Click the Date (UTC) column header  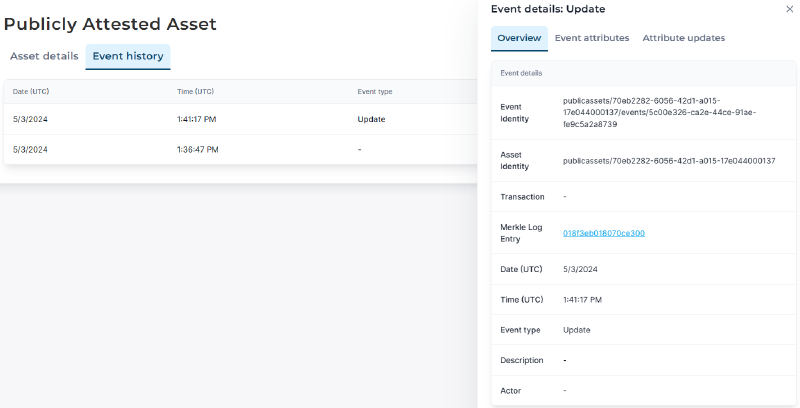coord(30,91)
